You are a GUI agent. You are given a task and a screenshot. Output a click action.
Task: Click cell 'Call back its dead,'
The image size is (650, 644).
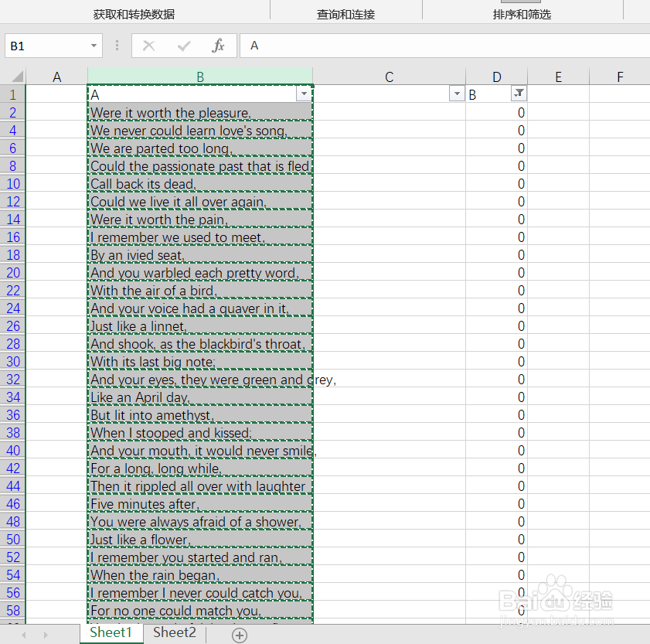200,183
